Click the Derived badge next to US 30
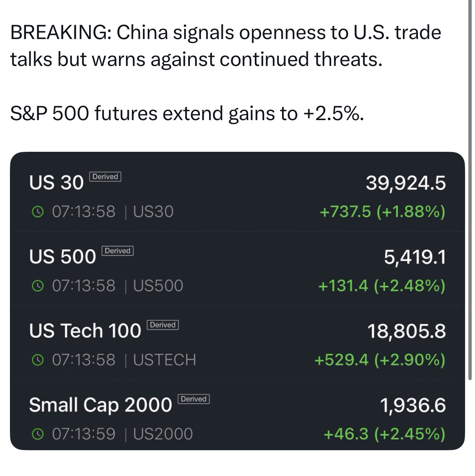The image size is (475, 476). pos(105,177)
